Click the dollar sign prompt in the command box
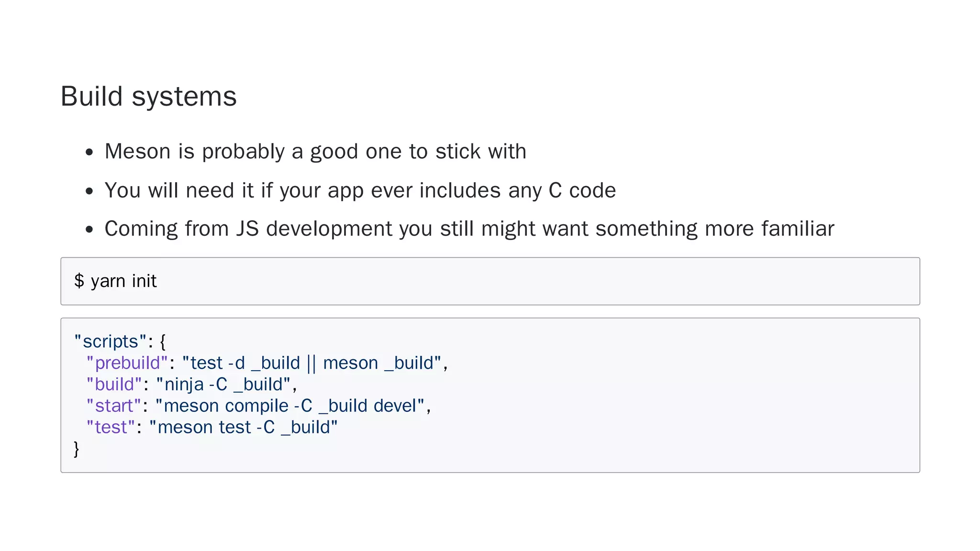This screenshot has width=980, height=551. point(79,281)
